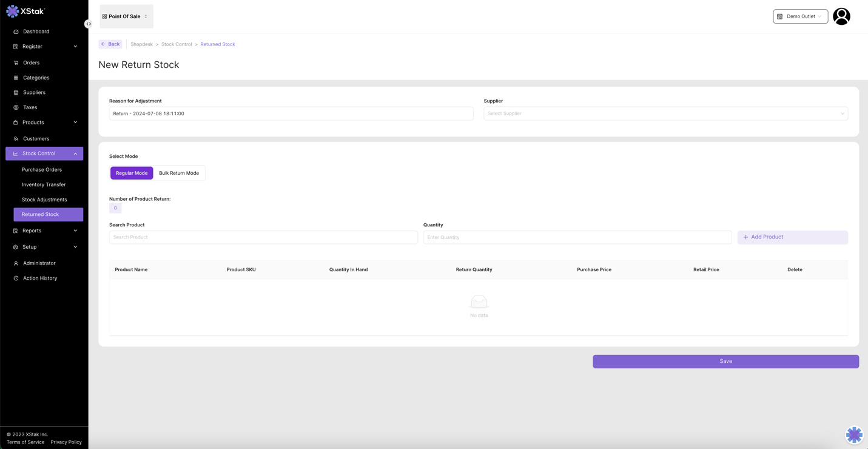Open Purchase Orders submenu item
Image resolution: width=868 pixels, height=449 pixels.
tap(42, 170)
